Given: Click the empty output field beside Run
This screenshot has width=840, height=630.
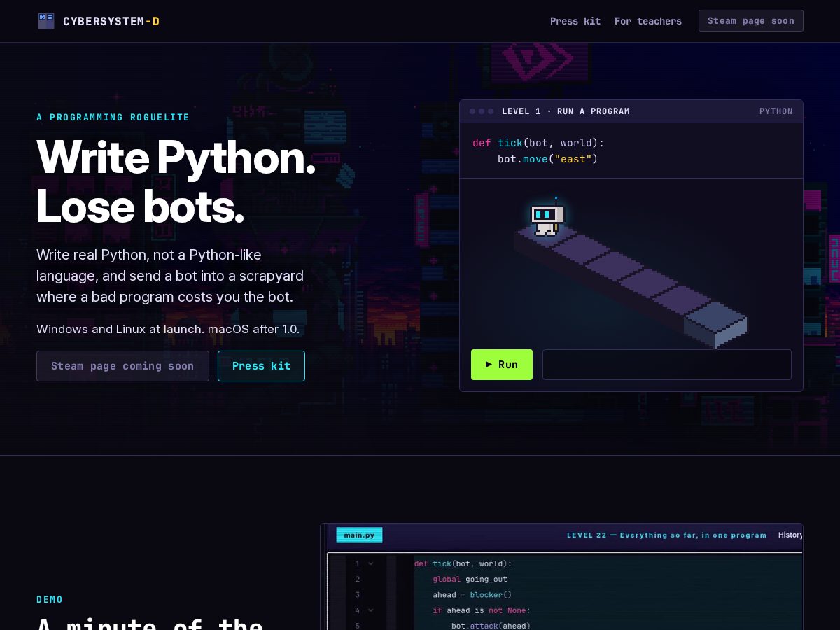Looking at the screenshot, I should coord(667,365).
